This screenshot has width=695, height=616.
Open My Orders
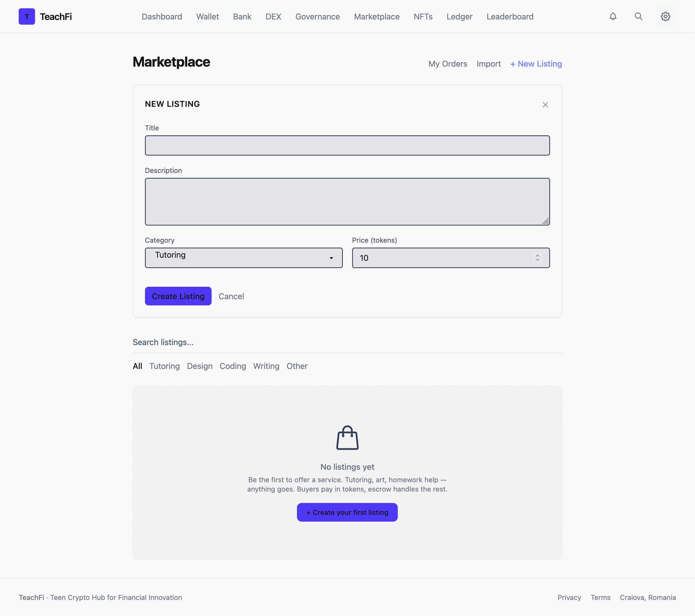tap(447, 64)
